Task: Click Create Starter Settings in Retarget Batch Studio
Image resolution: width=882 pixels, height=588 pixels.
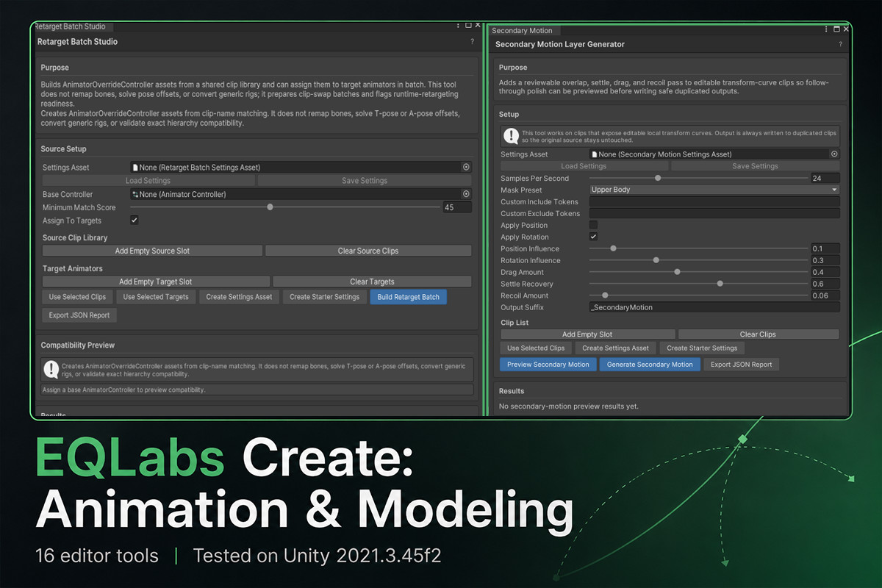Action: point(324,297)
